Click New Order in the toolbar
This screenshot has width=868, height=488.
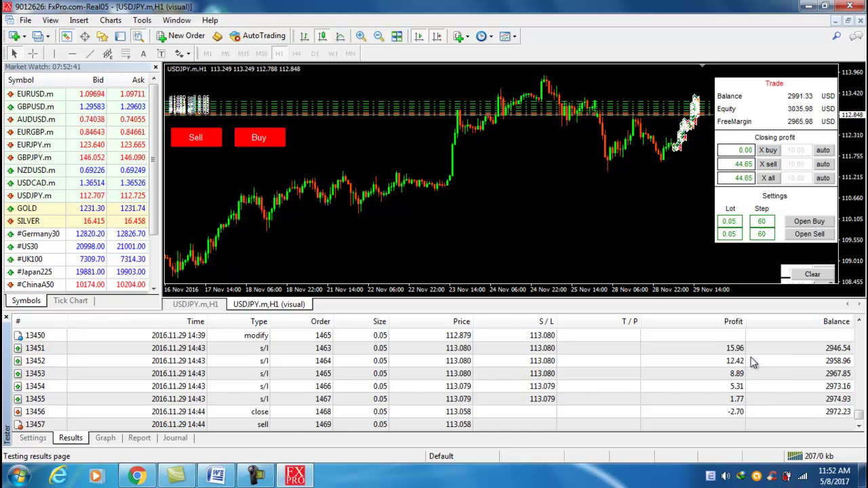coord(180,36)
